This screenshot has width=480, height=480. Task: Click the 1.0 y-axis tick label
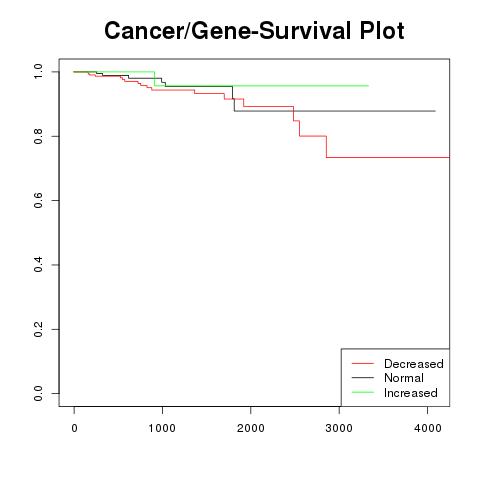click(38, 72)
